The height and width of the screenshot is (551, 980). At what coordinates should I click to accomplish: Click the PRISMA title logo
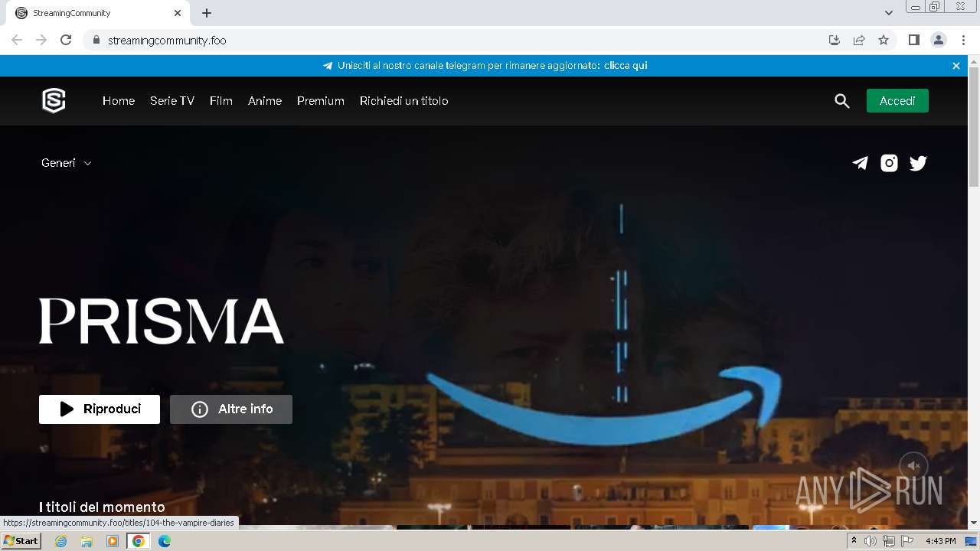162,321
